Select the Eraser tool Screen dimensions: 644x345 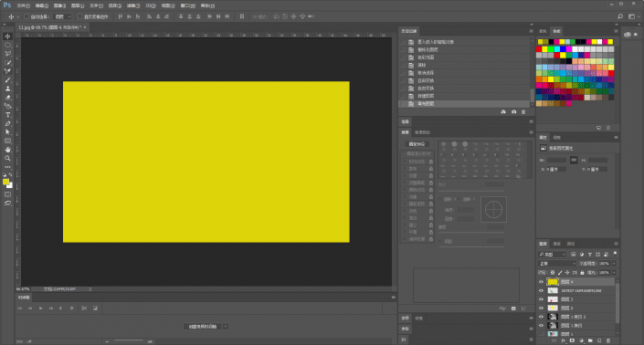tap(8, 98)
